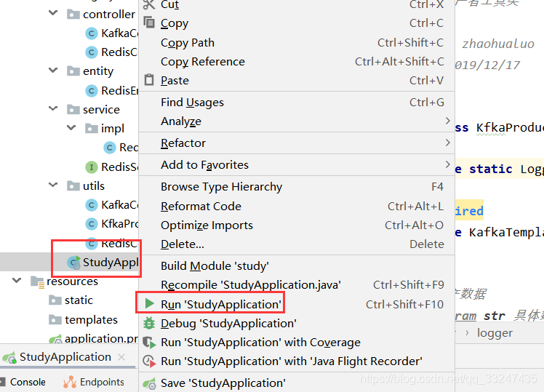Select the StudyApplication file in tree

point(109,262)
